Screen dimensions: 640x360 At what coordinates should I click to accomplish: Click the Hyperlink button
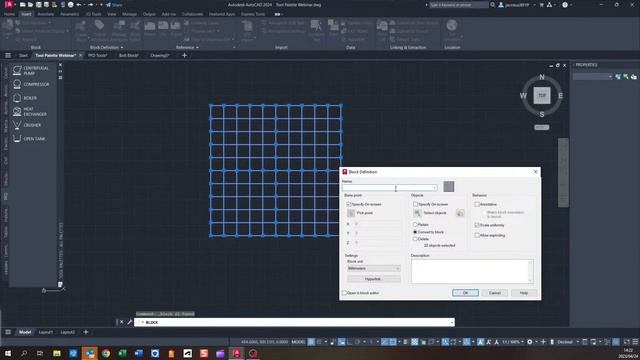pos(373,279)
